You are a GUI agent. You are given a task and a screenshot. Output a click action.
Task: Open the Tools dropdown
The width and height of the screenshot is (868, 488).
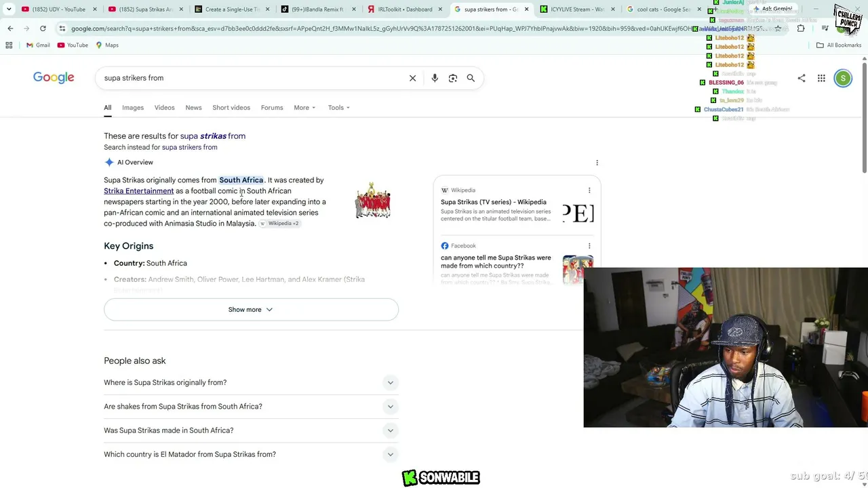click(x=339, y=108)
